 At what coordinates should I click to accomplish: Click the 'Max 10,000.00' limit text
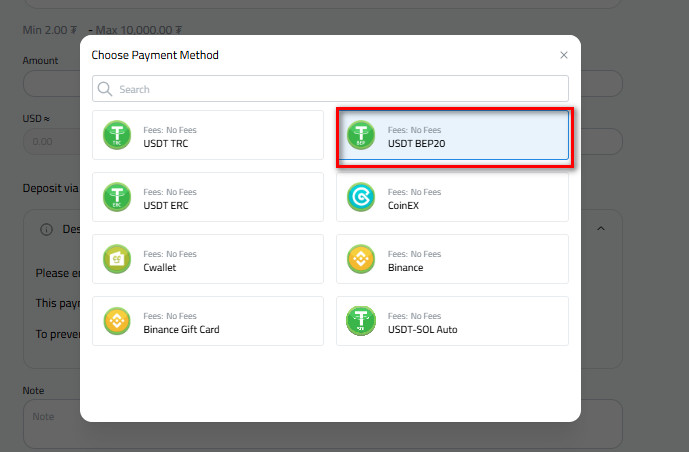(138, 30)
